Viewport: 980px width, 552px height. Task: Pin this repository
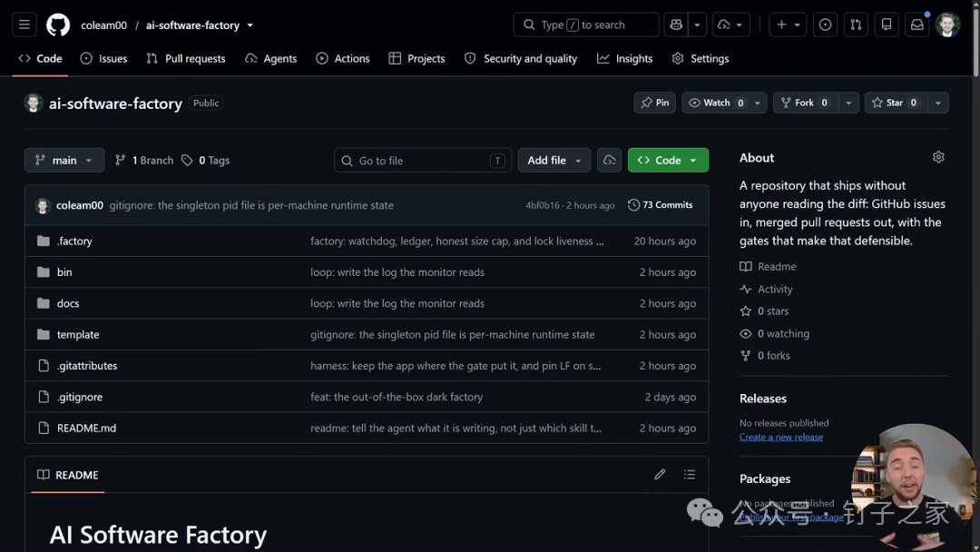click(x=654, y=103)
